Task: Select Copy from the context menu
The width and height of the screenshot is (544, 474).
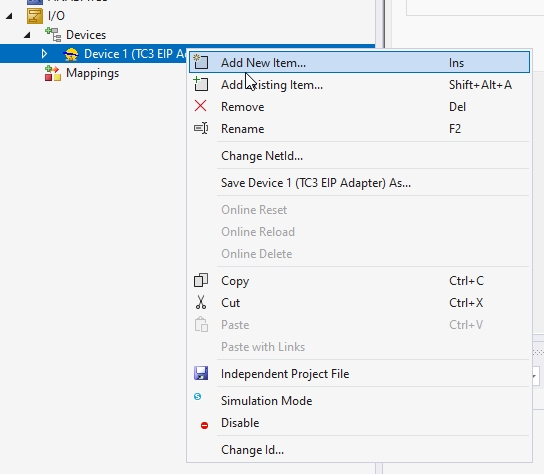Action: click(x=359, y=281)
